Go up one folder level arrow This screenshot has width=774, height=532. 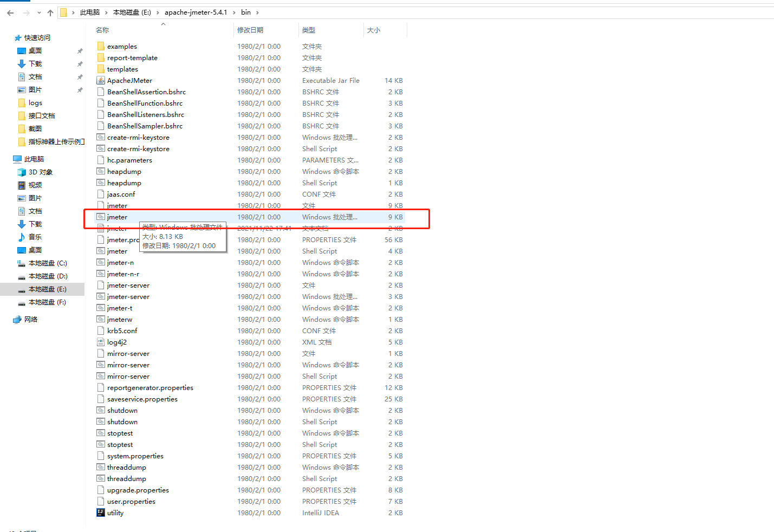pyautogui.click(x=50, y=12)
